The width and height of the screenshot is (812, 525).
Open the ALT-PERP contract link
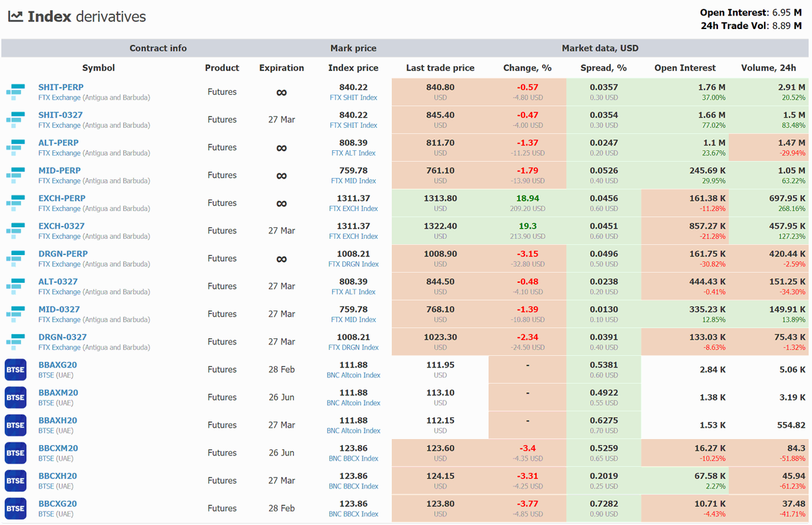click(x=58, y=143)
